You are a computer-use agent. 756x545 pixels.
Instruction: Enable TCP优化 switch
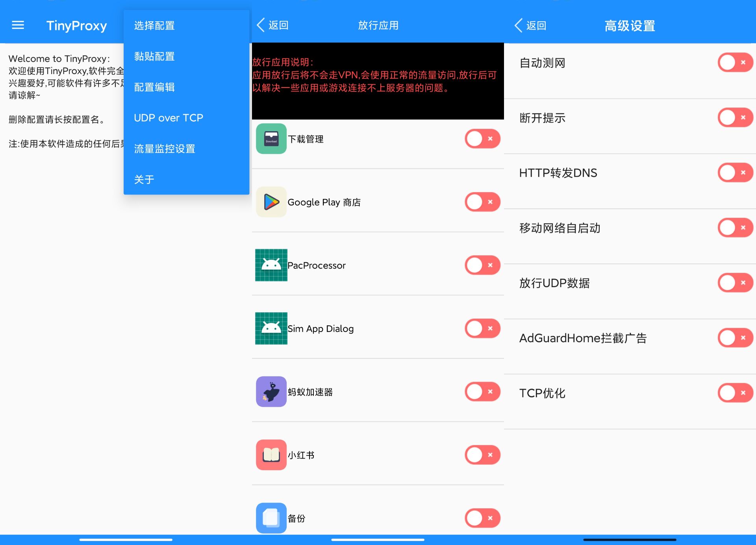pyautogui.click(x=735, y=393)
